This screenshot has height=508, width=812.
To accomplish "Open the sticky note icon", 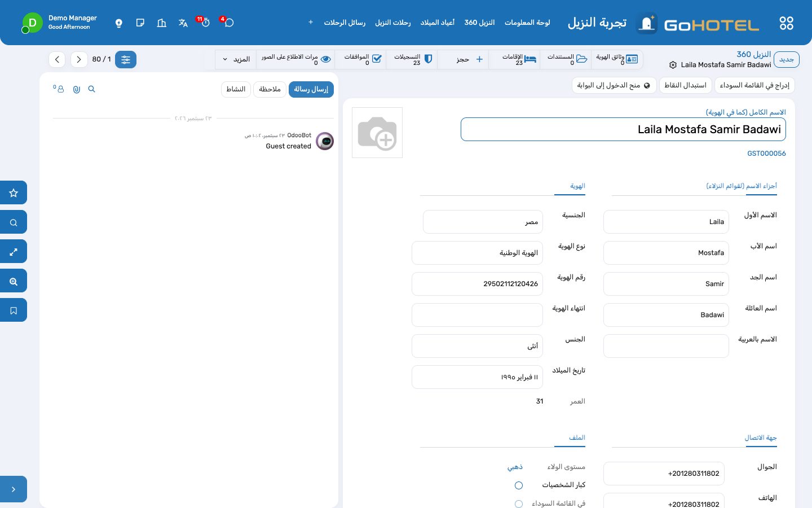I will tap(140, 23).
